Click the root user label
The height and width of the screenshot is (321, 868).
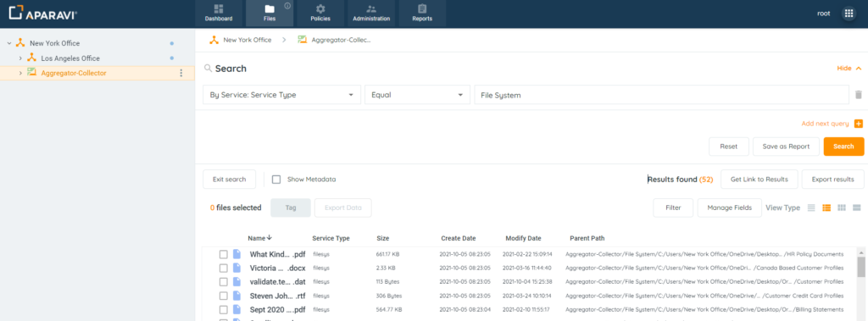824,14
